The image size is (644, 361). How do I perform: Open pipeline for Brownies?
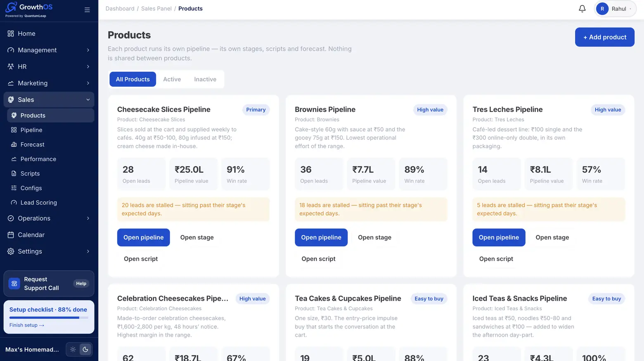tap(321, 237)
